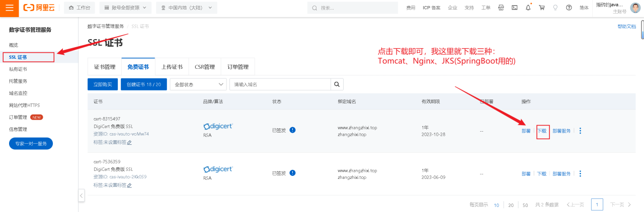This screenshot has width=644, height=212.
Task: Click the status info icon for cert-8315497
Action: pyautogui.click(x=292, y=130)
